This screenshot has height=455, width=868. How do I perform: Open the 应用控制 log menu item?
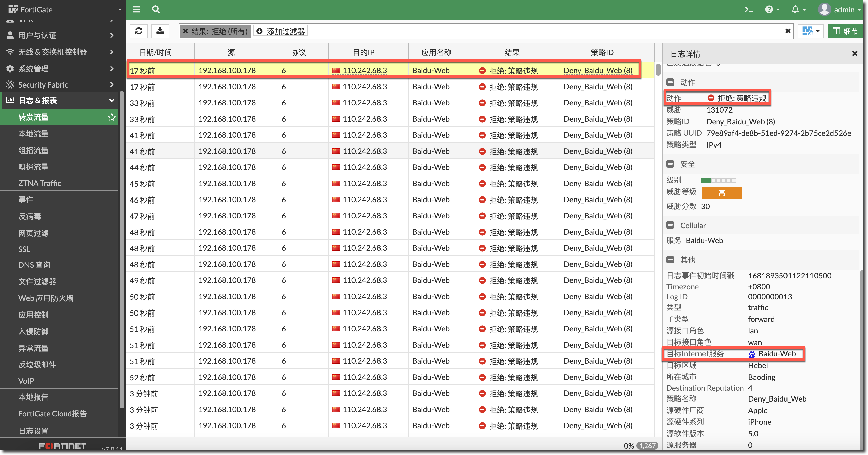coord(33,315)
